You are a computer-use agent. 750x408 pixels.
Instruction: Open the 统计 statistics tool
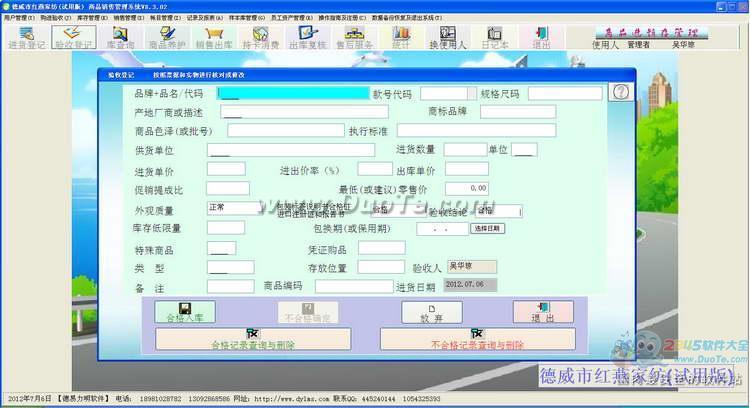402,38
